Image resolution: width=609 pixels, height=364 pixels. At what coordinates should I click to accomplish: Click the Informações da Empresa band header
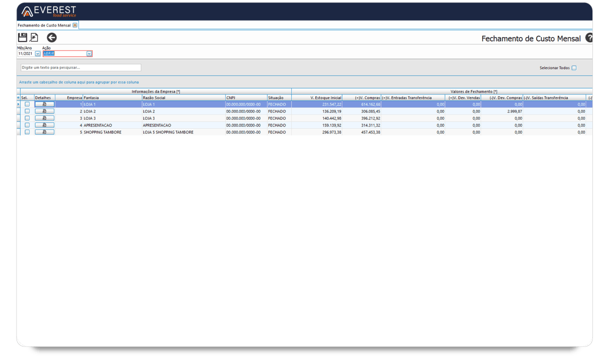pyautogui.click(x=155, y=92)
